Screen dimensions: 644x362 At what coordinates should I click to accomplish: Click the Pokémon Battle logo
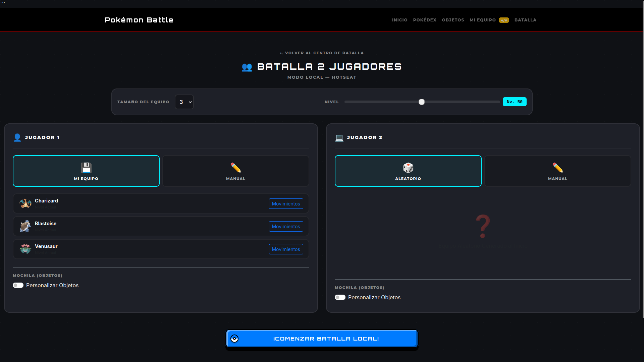(139, 20)
